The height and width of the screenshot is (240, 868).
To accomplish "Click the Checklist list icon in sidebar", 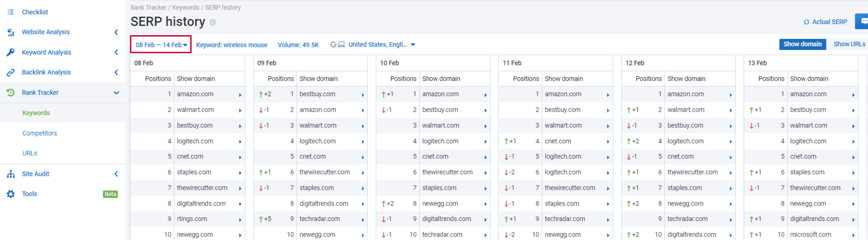I will (x=10, y=12).
